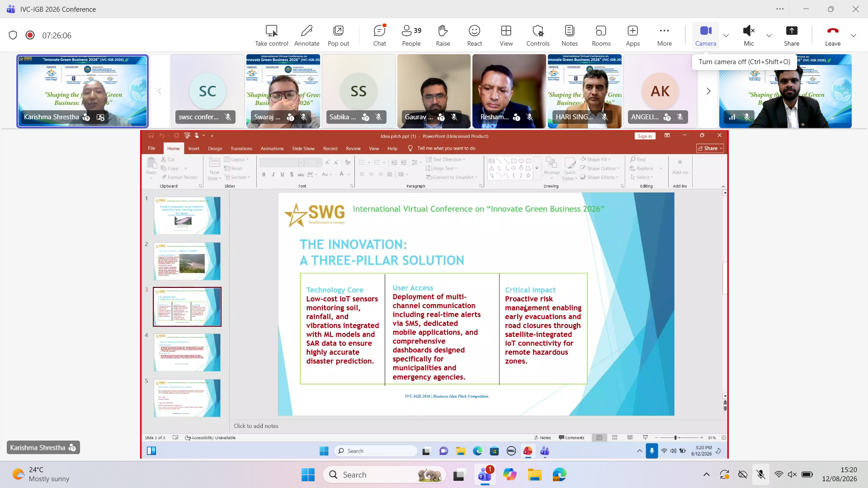Open Shape Outline dropdown
Screen dimensions: 868x488
[600, 169]
